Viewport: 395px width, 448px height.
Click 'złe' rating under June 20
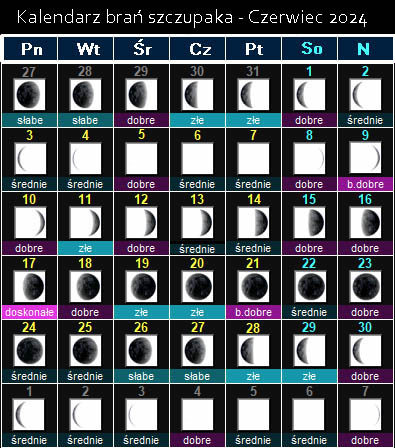tap(197, 312)
